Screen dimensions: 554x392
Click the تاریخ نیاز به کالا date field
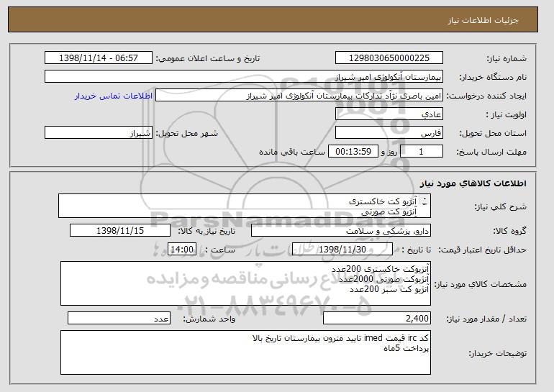tap(120, 231)
